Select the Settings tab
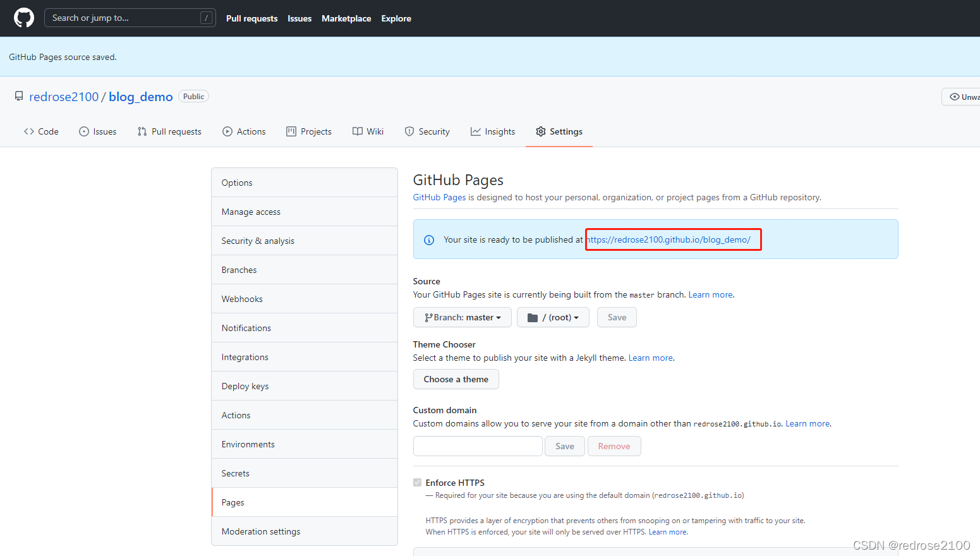Image resolution: width=980 pixels, height=556 pixels. click(559, 131)
